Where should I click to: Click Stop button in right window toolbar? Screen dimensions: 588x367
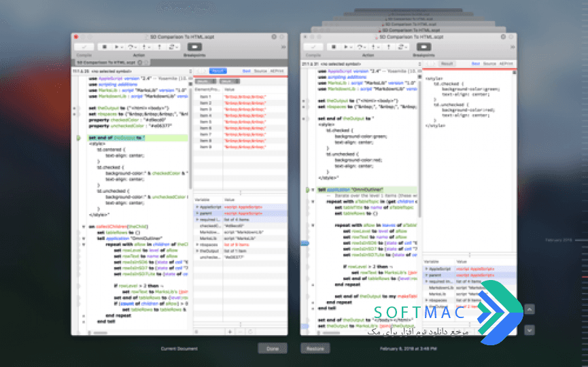pyautogui.click(x=334, y=47)
